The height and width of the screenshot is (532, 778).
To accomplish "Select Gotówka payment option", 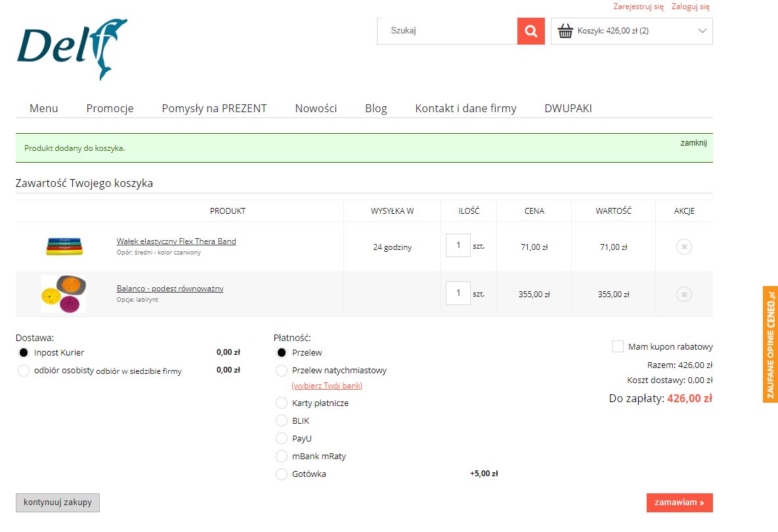I will coord(282,474).
